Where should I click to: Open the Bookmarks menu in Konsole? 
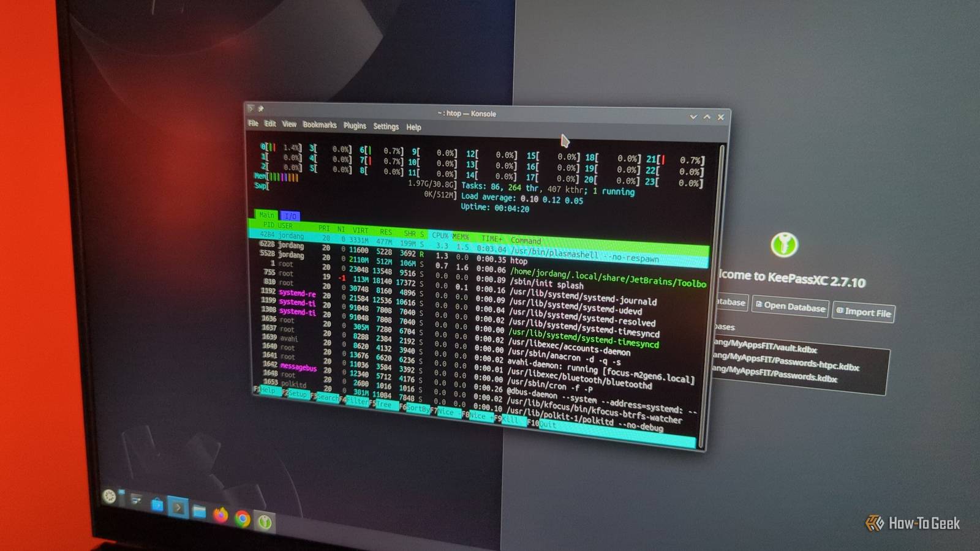click(319, 125)
